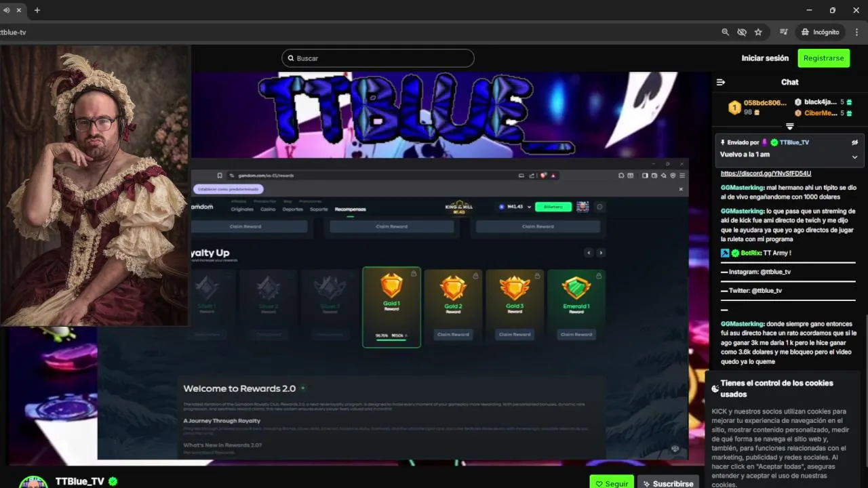868x488 pixels.
Task: Click Claim Reward under Gold 2
Action: coord(453,334)
